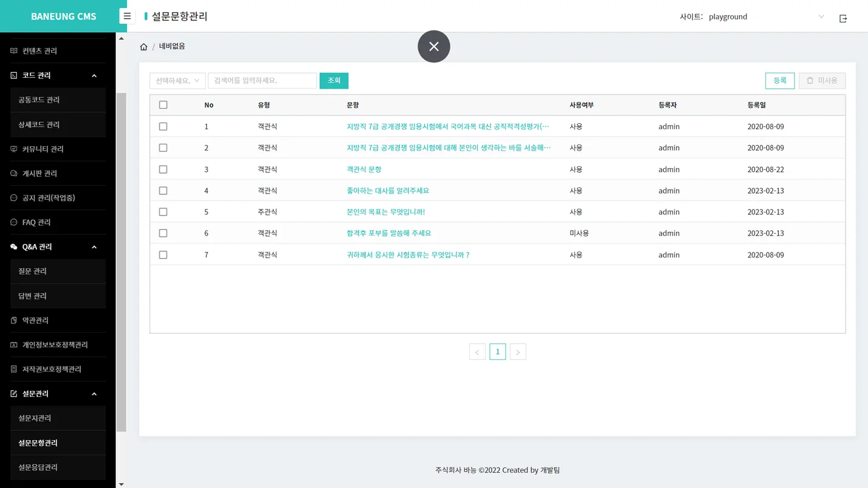
Task: Click the 미사용 trash button
Action: click(822, 81)
